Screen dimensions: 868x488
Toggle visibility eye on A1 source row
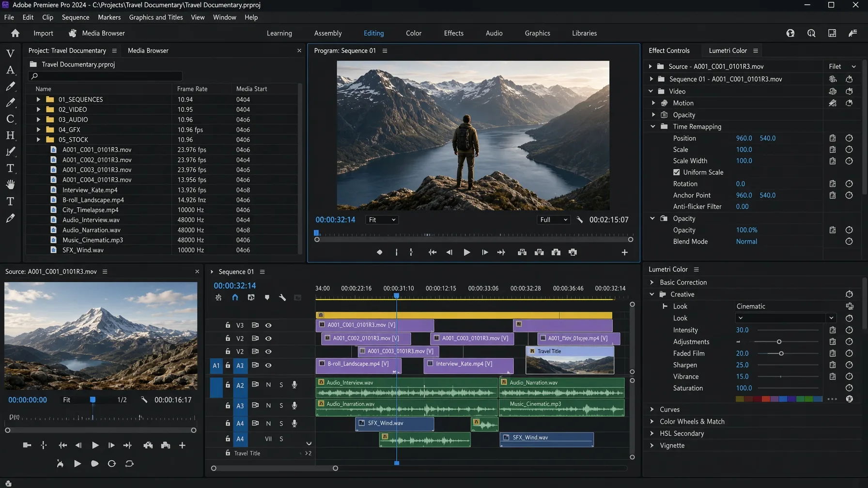[x=268, y=365]
